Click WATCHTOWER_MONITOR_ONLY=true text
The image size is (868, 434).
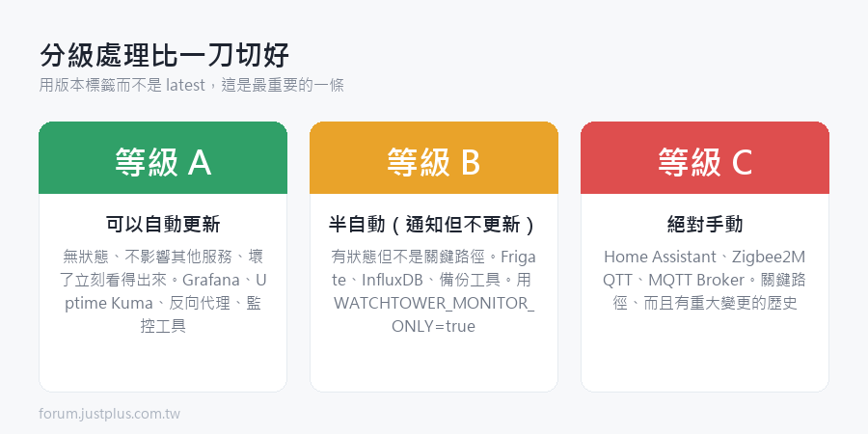[x=434, y=315]
